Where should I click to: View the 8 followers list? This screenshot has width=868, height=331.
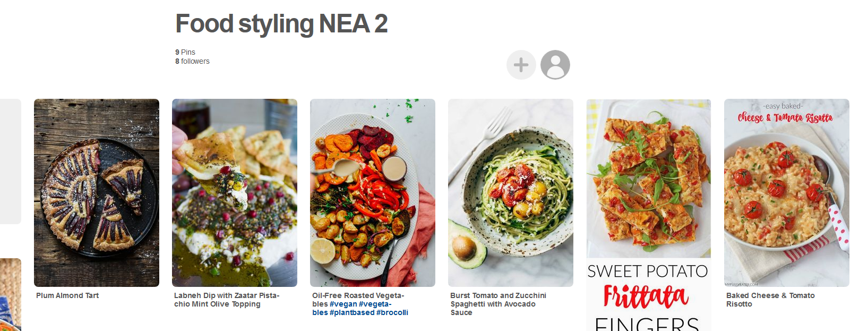(191, 61)
